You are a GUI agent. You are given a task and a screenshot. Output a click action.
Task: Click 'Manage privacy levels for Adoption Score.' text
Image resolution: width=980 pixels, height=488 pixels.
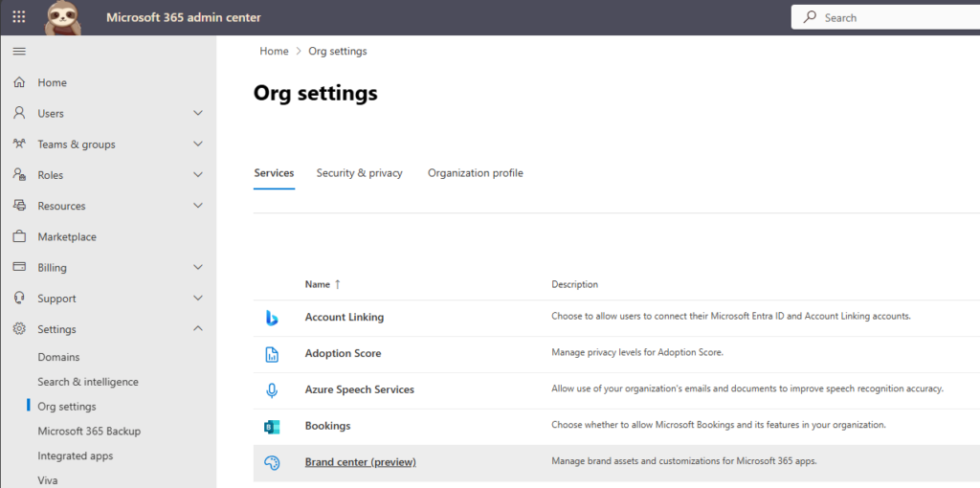pyautogui.click(x=637, y=352)
